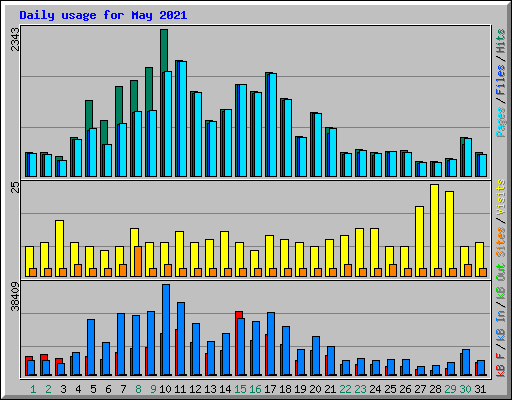Click the blue KB In bar for day 30
This screenshot has width=512, height=400.
pyautogui.click(x=466, y=362)
